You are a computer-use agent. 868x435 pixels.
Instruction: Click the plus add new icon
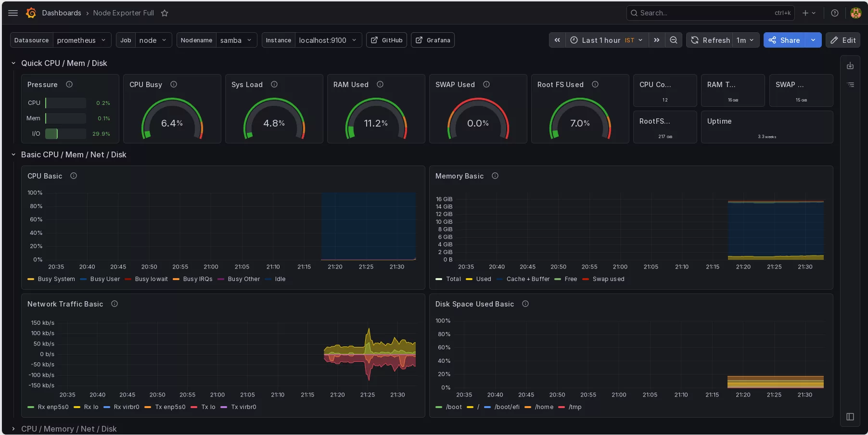point(809,13)
